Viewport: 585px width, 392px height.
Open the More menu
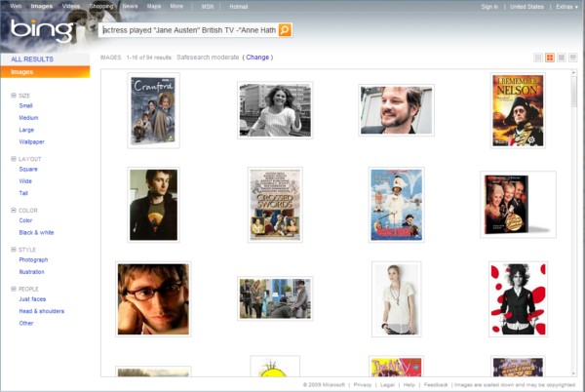(176, 7)
